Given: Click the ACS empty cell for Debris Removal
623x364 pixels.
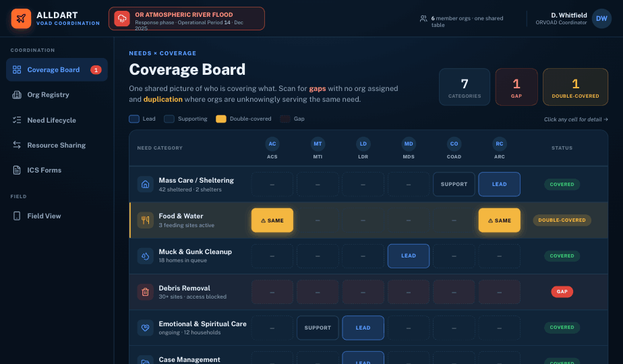Looking at the screenshot, I should (272, 292).
